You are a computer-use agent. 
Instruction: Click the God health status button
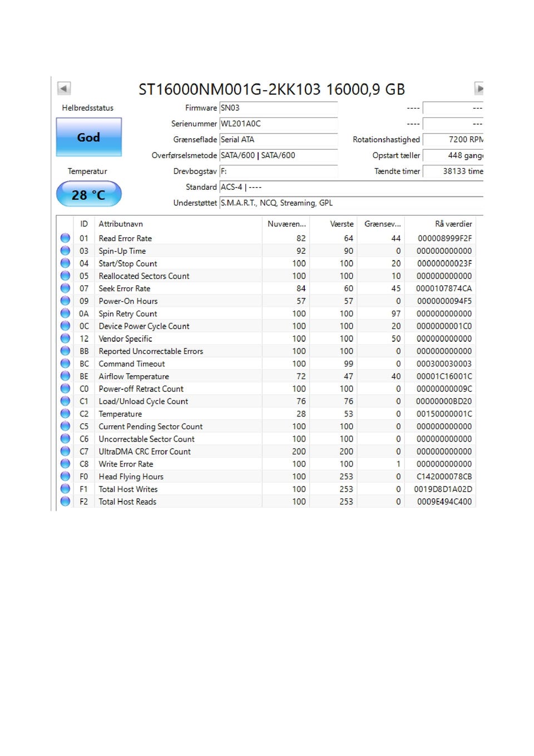pos(88,137)
